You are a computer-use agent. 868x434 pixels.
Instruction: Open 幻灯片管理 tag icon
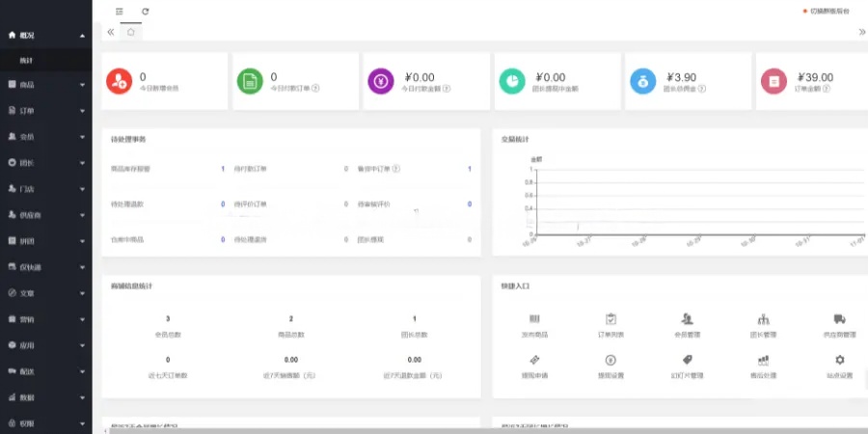click(x=687, y=360)
